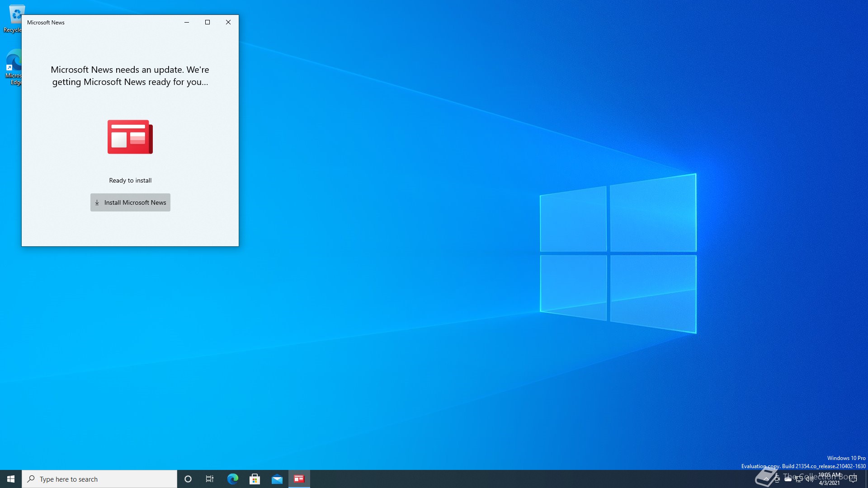Expand hidden icons in the system tray
868x488 pixels.
coord(766,479)
